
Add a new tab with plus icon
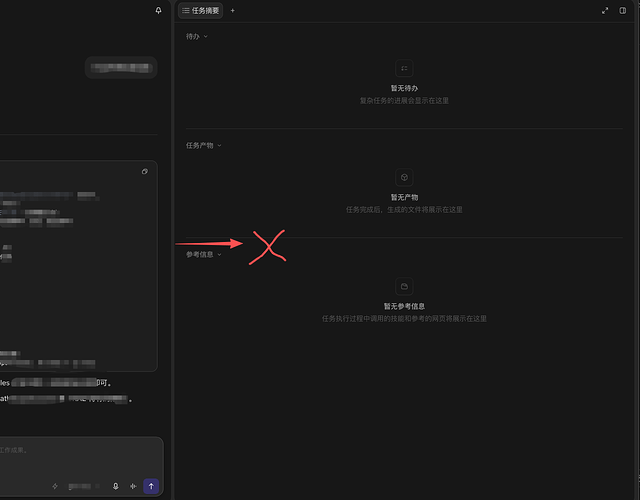[x=233, y=11]
